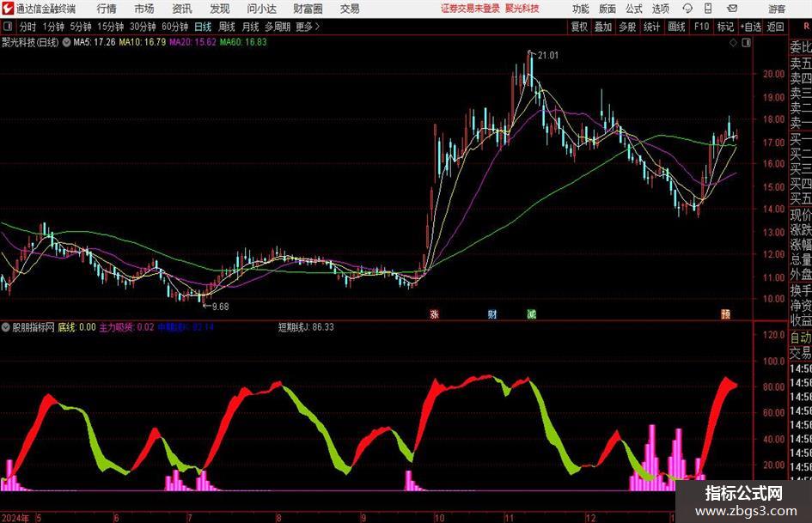Open the 资讯 menu

[182, 9]
